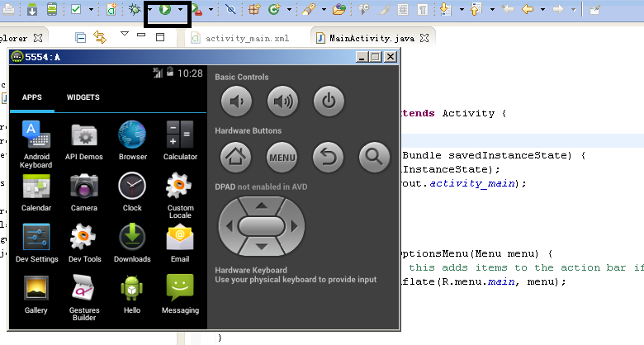
Task: Open the explorer view menu triangle
Action: click(124, 35)
